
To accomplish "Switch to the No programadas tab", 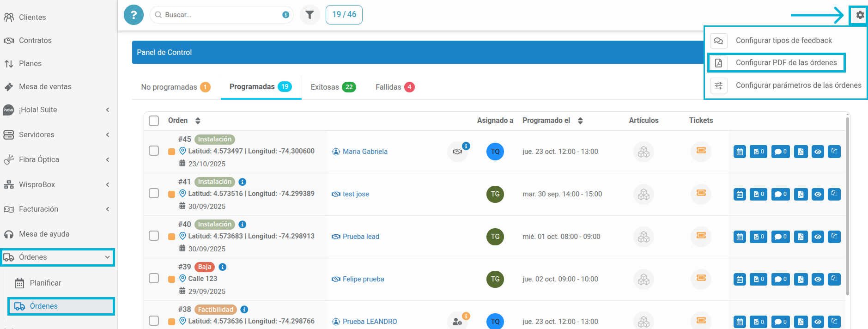I will (176, 87).
